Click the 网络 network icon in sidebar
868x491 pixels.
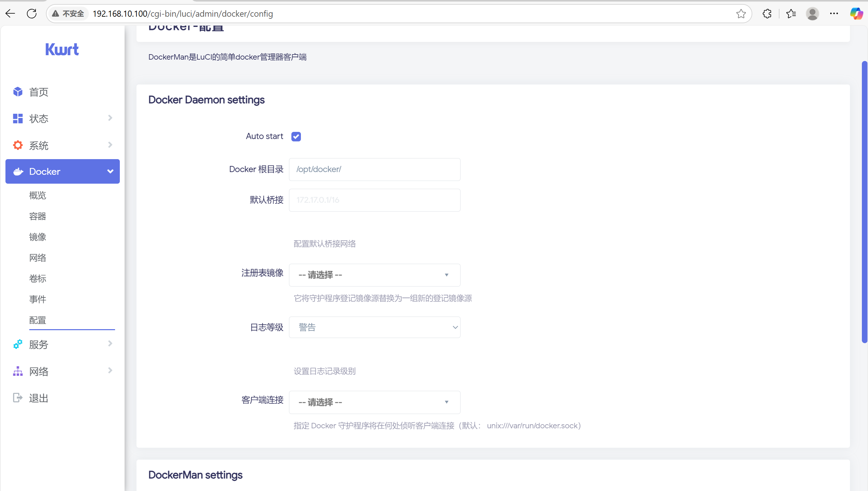click(x=18, y=371)
